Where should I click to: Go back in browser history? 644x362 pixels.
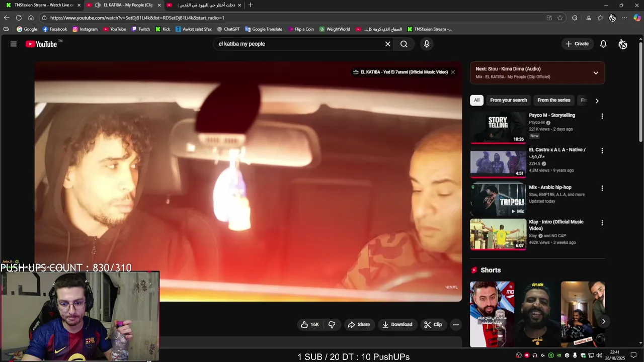[x=7, y=18]
